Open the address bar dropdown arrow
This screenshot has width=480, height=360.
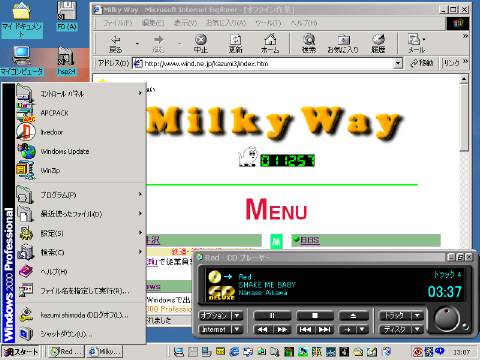pyautogui.click(x=398, y=63)
